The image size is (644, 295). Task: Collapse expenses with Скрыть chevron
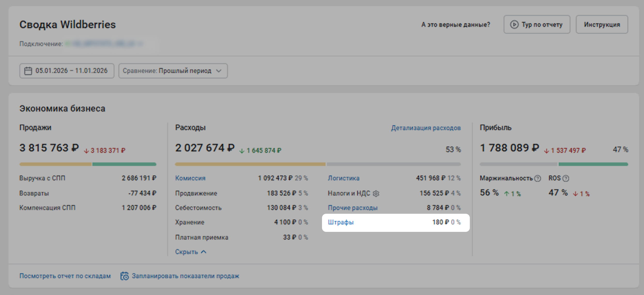click(204, 252)
